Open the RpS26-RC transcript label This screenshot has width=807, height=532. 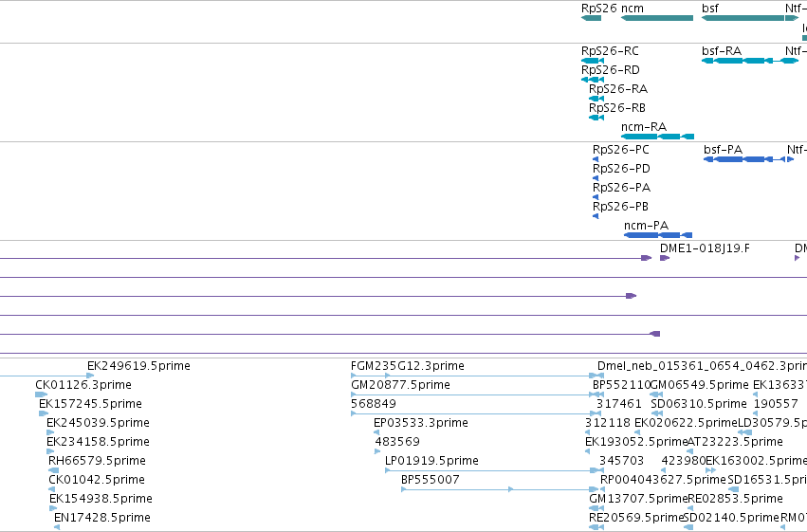[610, 51]
